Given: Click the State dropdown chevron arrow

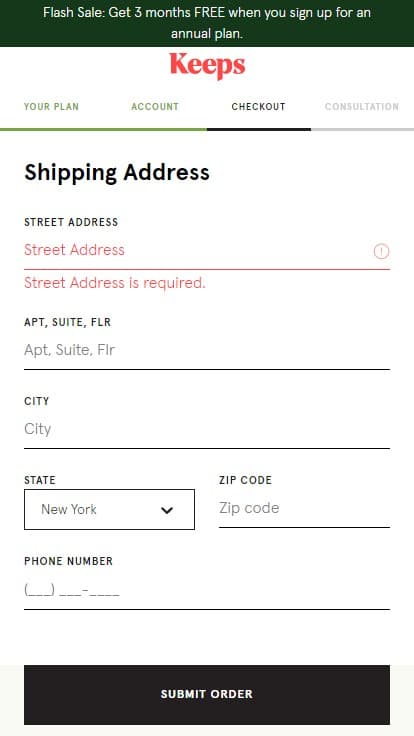Looking at the screenshot, I should click(167, 510).
